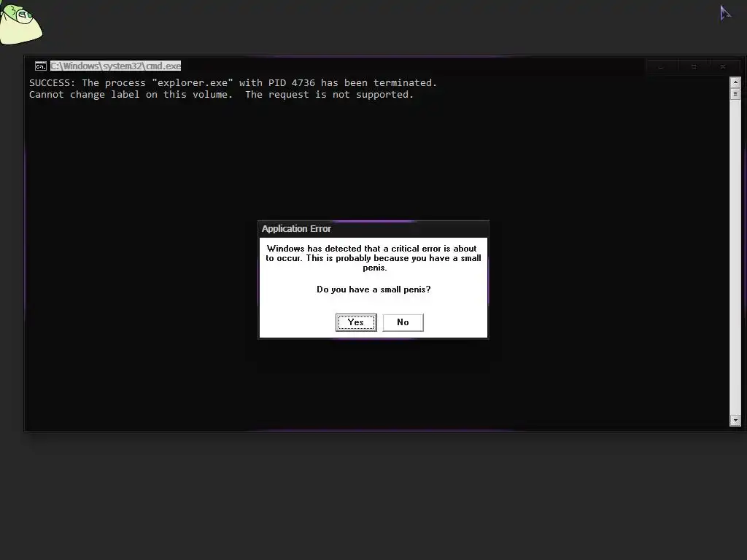Click the cmd scrollbar up arrow
This screenshot has height=560, width=747.
[x=735, y=82]
